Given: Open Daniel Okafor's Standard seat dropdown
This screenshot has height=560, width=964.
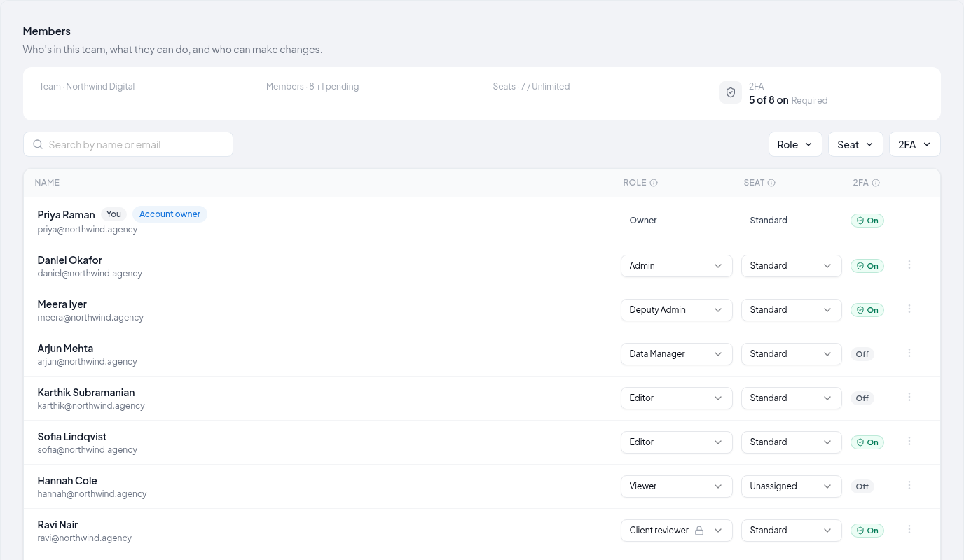Looking at the screenshot, I should (792, 266).
